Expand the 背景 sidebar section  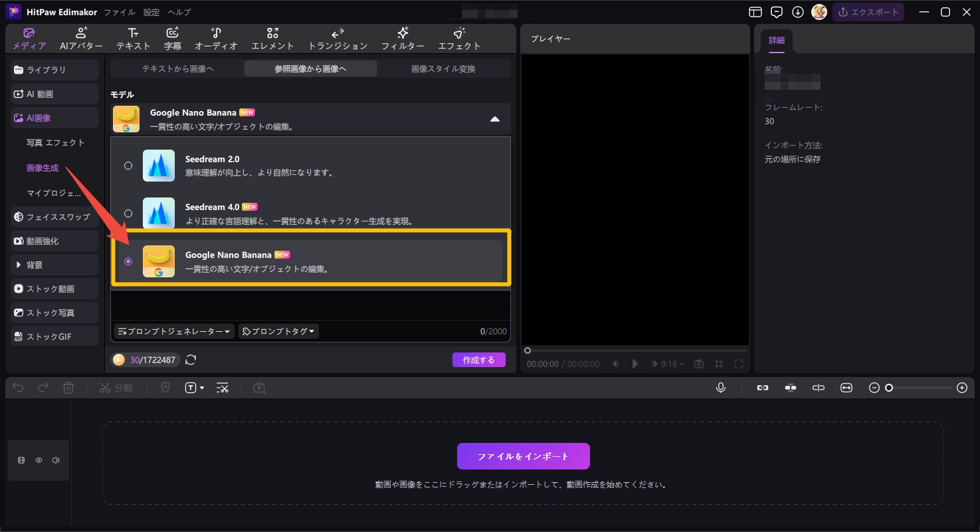click(x=19, y=265)
